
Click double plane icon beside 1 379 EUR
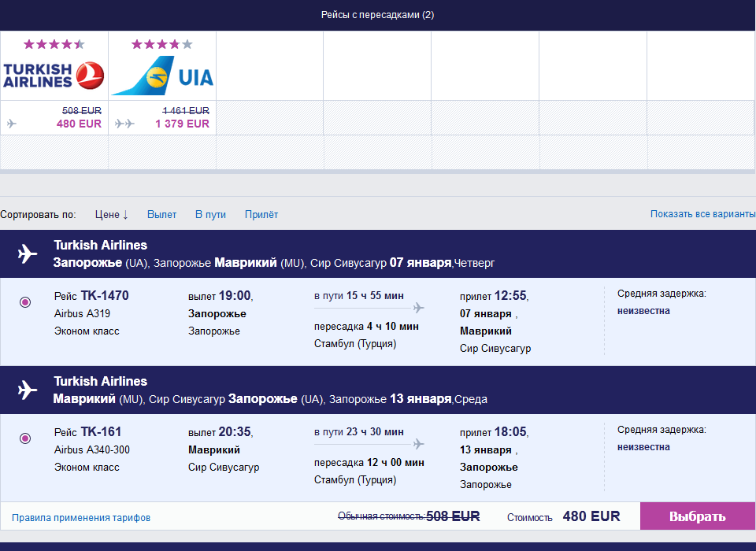pos(124,124)
